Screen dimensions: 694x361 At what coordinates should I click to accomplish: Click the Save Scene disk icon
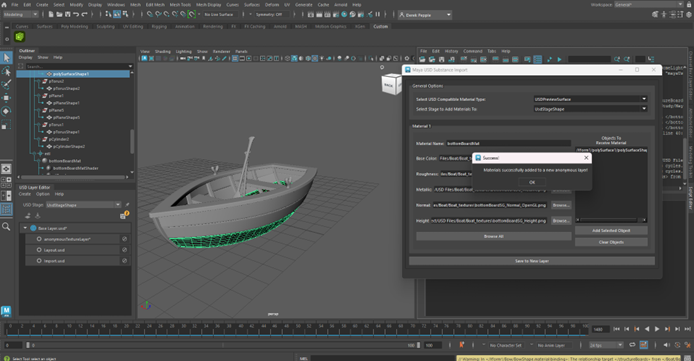click(67, 15)
